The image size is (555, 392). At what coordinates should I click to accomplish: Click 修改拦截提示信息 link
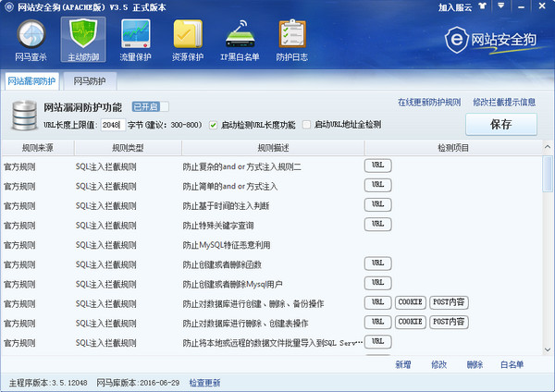(x=504, y=103)
